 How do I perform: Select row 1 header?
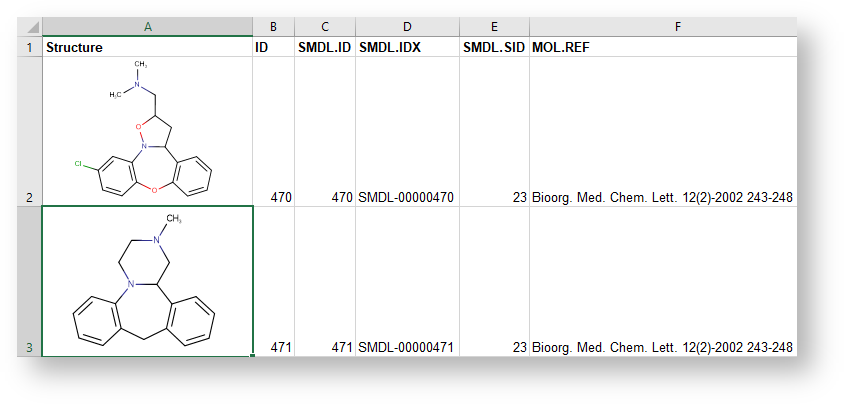pos(29,47)
